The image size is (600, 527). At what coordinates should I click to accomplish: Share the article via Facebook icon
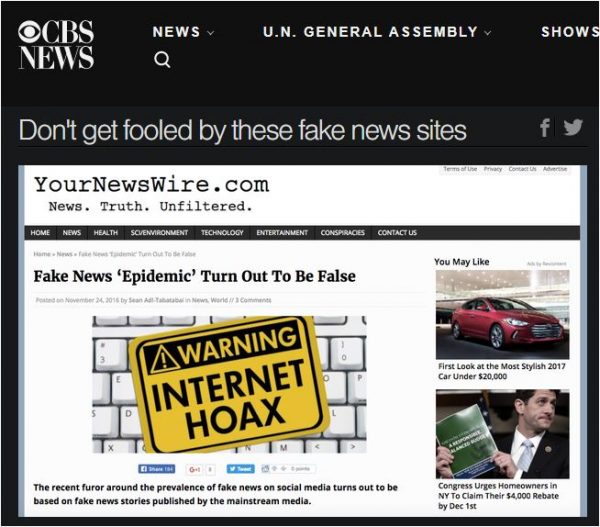545,128
